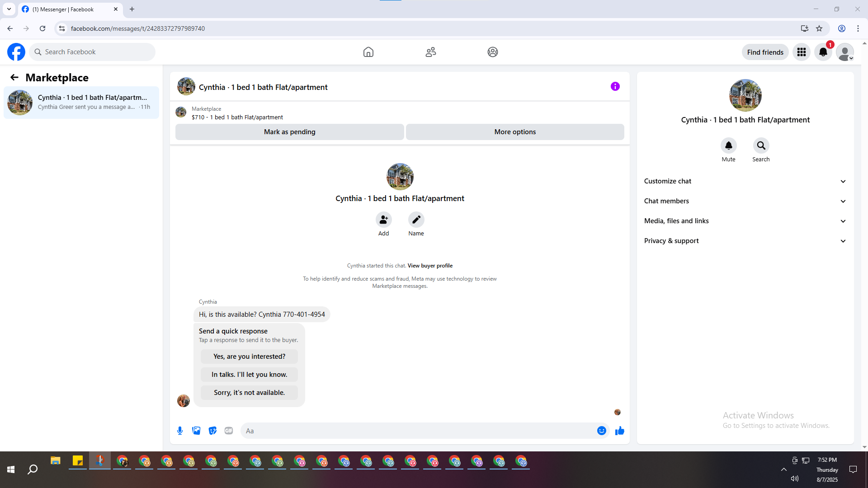The width and height of the screenshot is (868, 488).
Task: Open the emoji picker in message box
Action: 602,431
